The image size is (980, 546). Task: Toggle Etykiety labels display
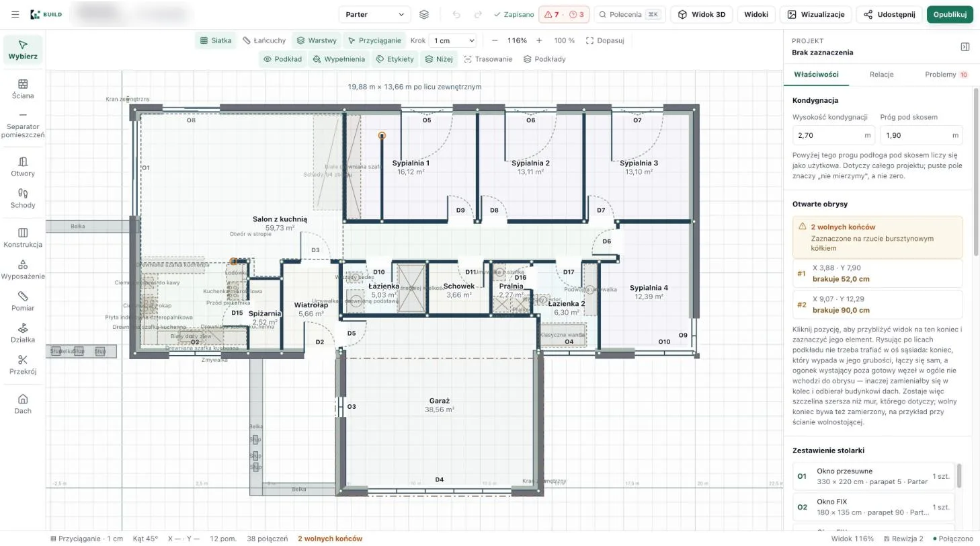coord(395,59)
